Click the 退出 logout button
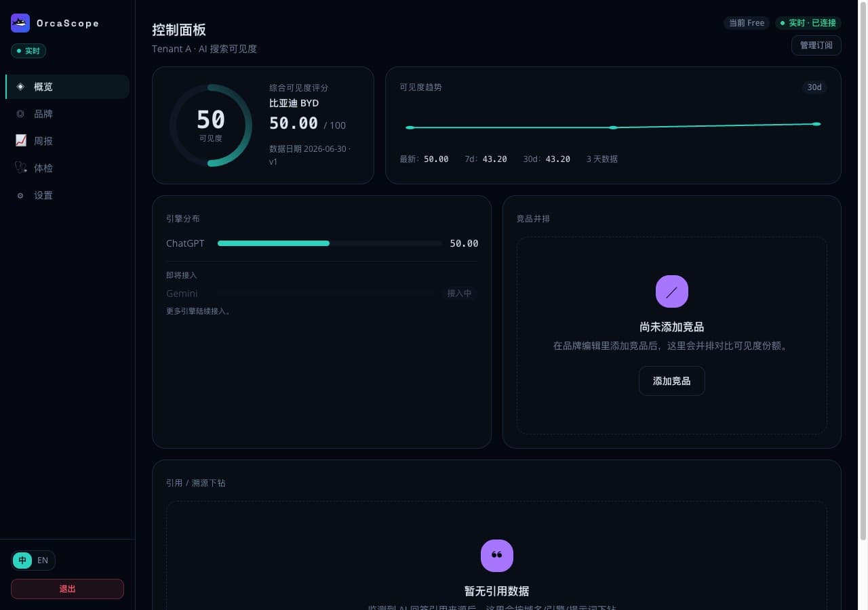 point(67,589)
